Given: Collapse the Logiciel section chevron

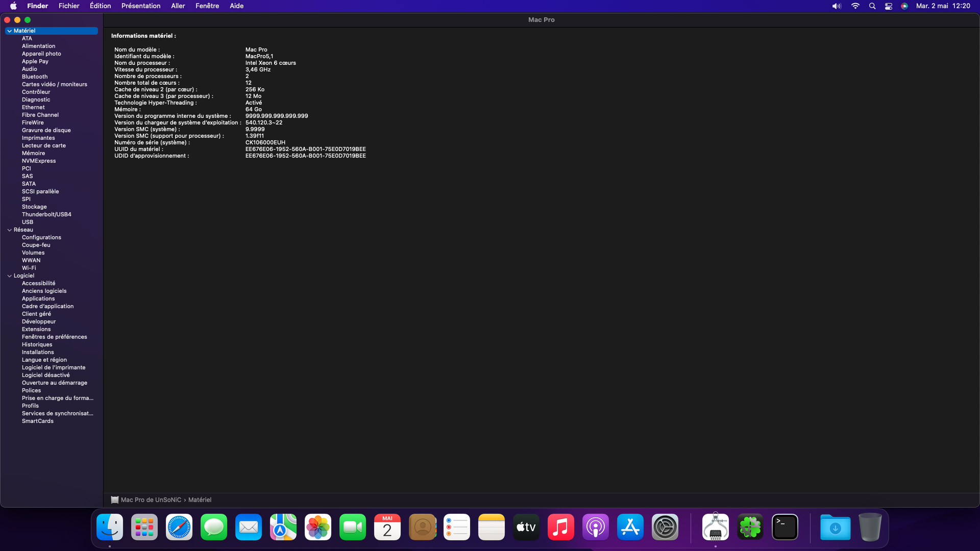Looking at the screenshot, I should coord(10,276).
